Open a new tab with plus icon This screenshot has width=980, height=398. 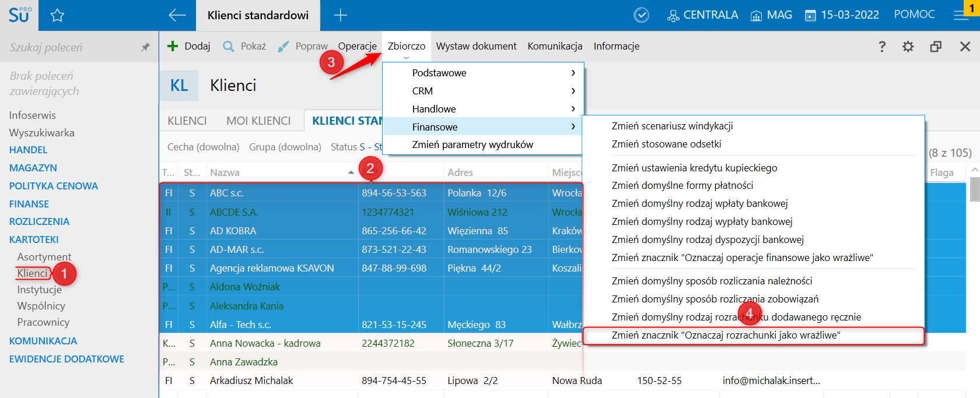(x=340, y=16)
